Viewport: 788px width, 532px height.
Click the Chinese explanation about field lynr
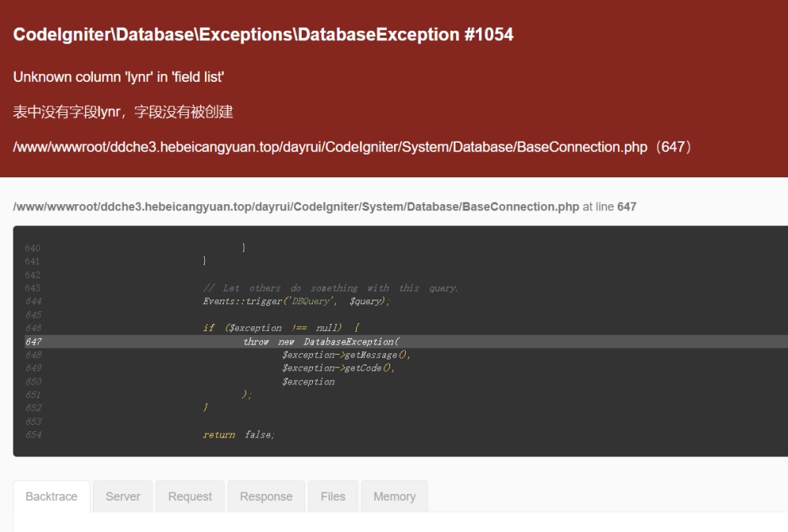tap(123, 112)
